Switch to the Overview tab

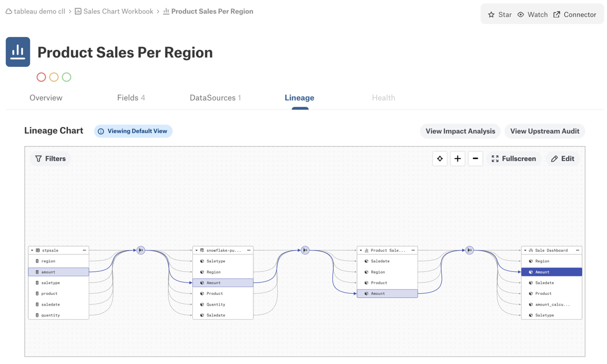[46, 98]
